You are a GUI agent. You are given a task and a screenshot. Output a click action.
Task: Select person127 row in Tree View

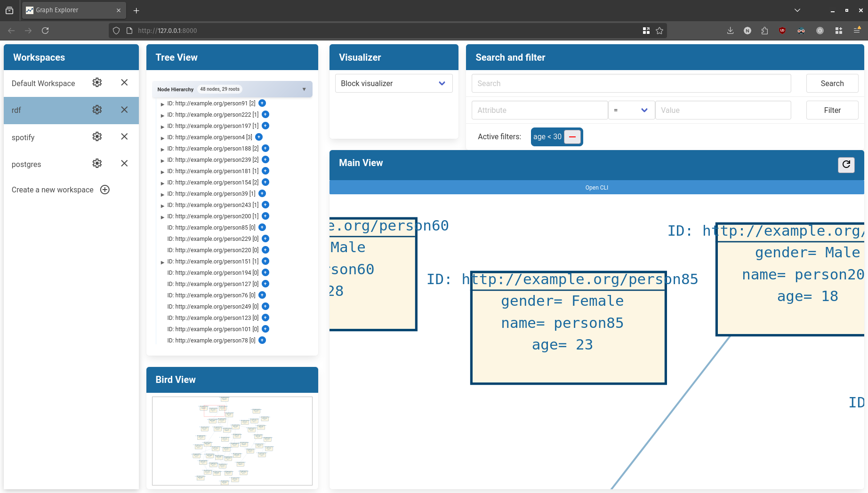pyautogui.click(x=213, y=284)
